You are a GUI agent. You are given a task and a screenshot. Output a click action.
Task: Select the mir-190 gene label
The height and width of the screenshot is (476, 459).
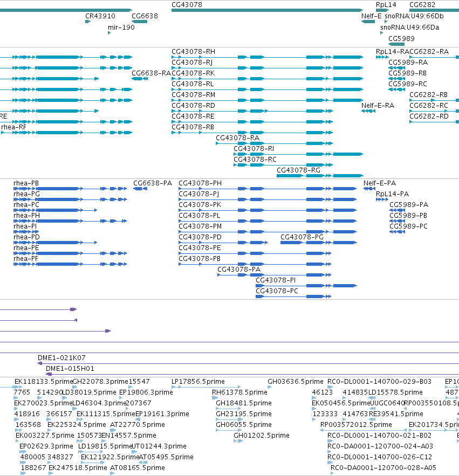click(x=121, y=27)
